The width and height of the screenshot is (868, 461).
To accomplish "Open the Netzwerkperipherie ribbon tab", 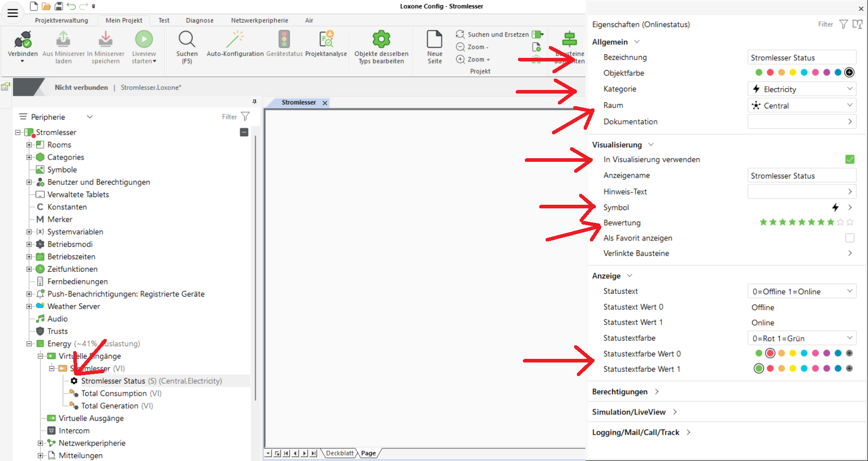I will (x=259, y=20).
